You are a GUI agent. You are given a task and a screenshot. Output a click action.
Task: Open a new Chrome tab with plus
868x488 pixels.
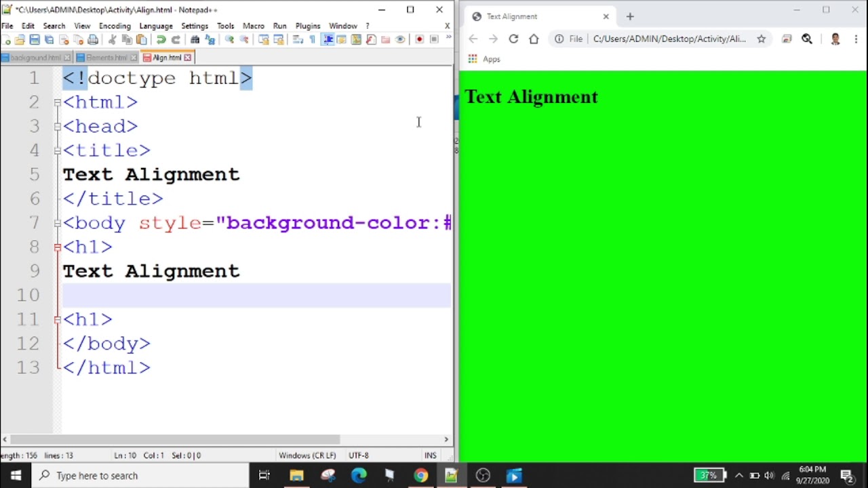click(630, 16)
